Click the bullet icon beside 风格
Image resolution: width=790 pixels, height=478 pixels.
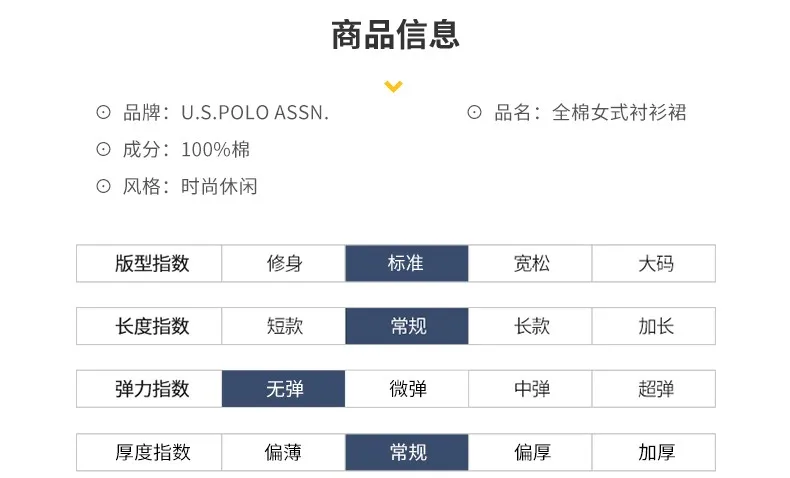[x=103, y=186]
